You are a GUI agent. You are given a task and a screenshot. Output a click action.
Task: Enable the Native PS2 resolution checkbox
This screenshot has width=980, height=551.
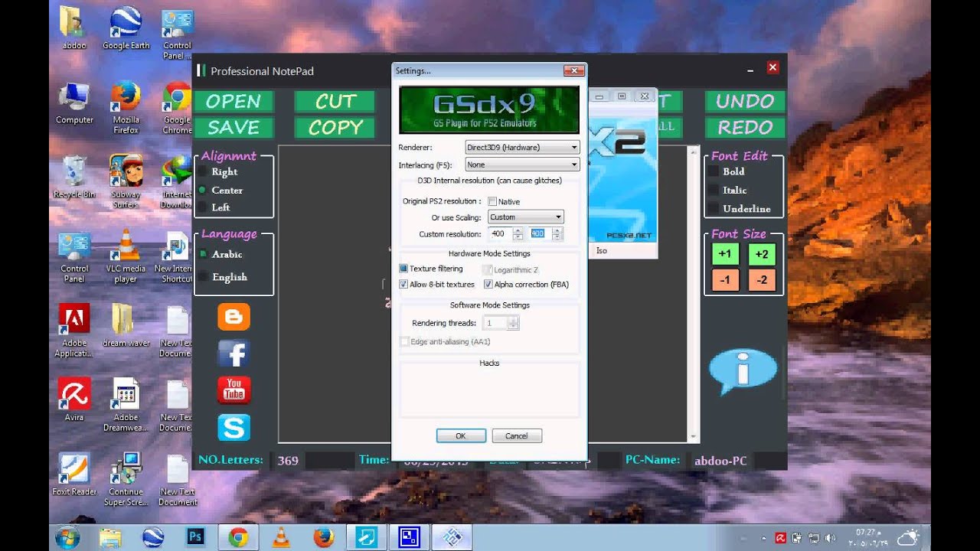[492, 201]
